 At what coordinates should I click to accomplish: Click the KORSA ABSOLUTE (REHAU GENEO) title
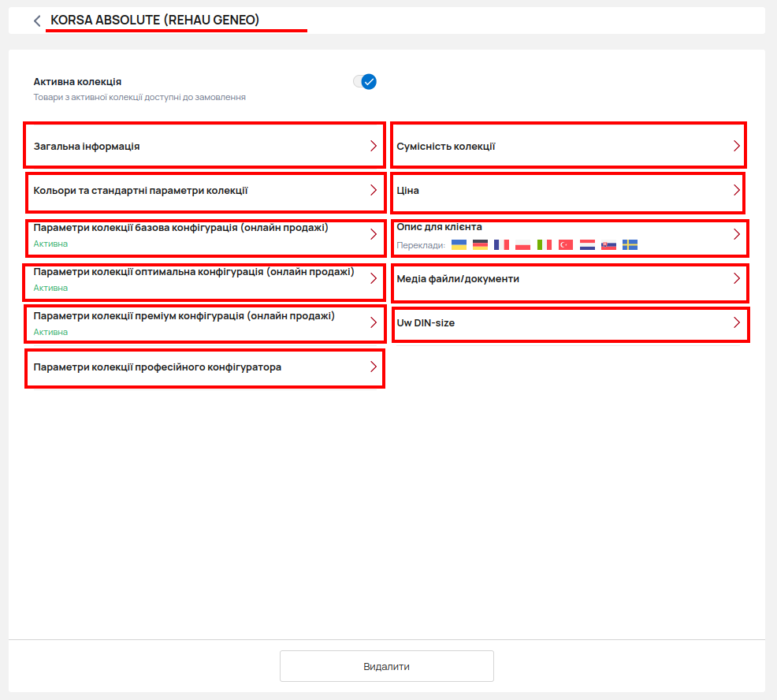(x=154, y=20)
